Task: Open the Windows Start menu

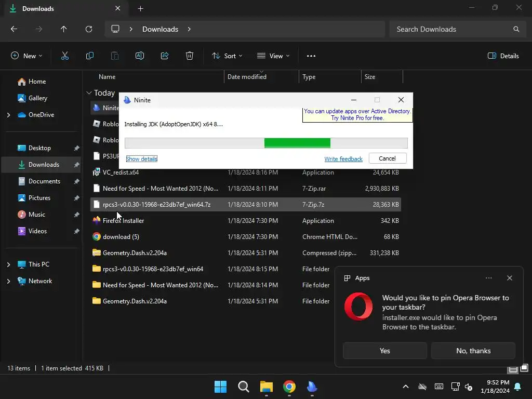Action: pyautogui.click(x=220, y=387)
